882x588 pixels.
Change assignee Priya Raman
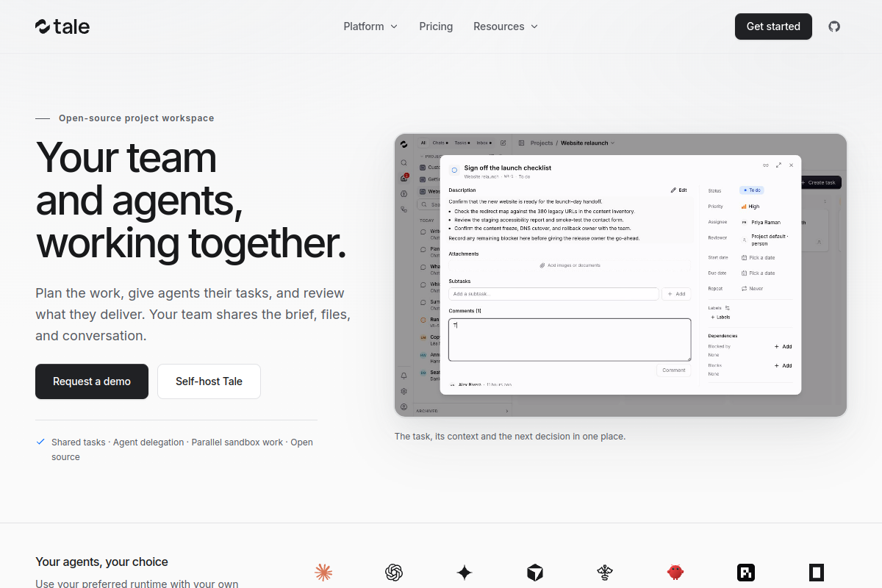pos(761,222)
